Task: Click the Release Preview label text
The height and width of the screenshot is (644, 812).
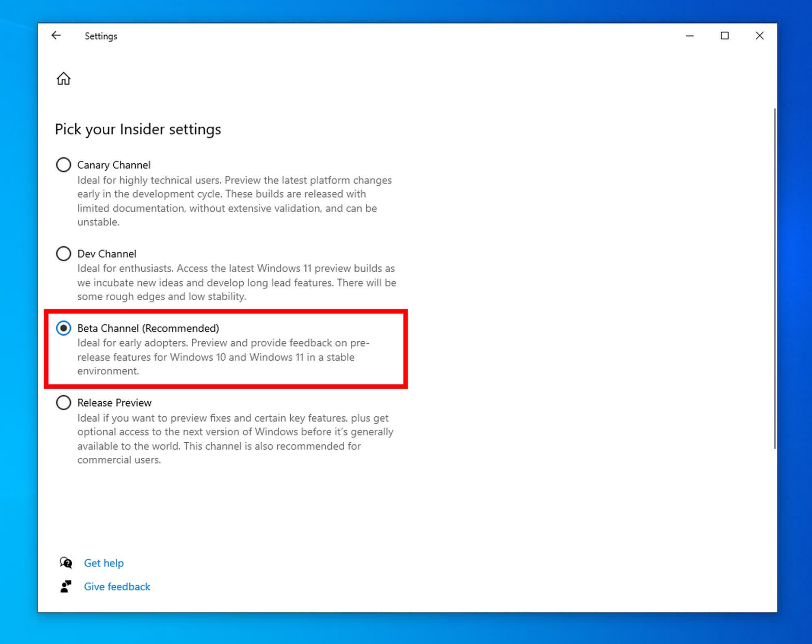Action: (x=114, y=403)
